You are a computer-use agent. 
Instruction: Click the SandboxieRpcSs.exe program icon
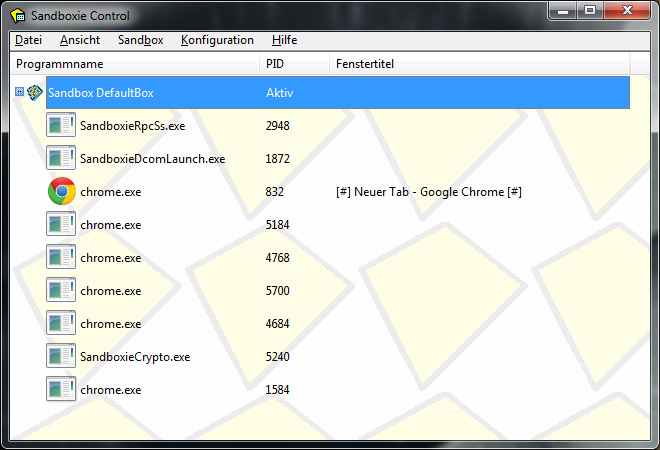click(61, 125)
